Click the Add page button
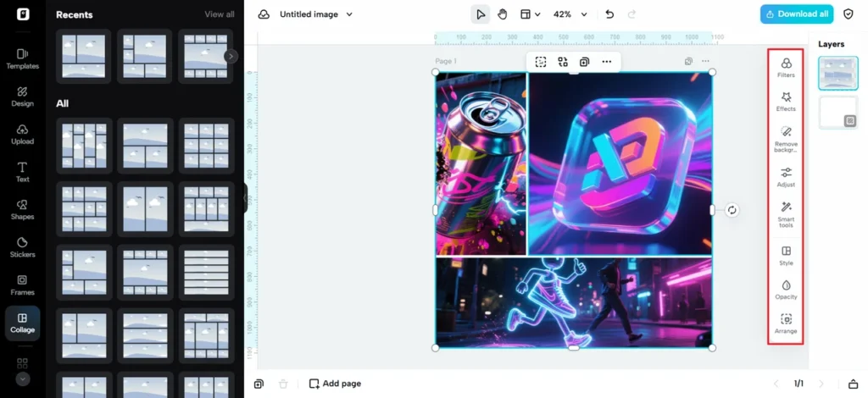Screen dimensions: 868x398 (335, 384)
